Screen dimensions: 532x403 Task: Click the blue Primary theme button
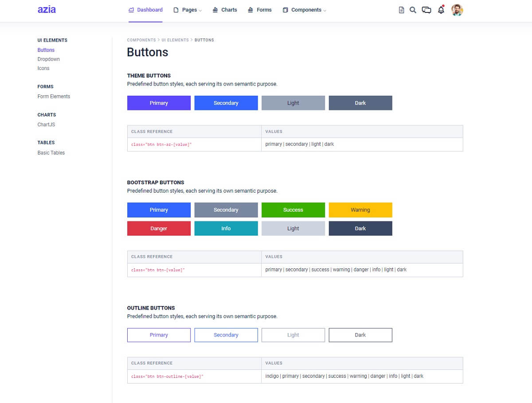(159, 103)
